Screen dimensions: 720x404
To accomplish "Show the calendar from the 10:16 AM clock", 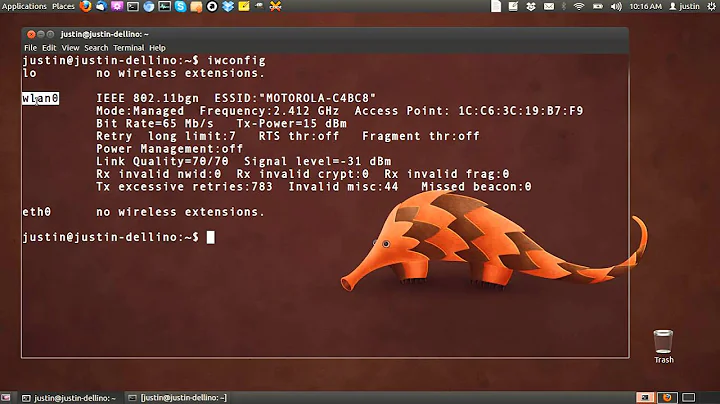I will point(646,6).
